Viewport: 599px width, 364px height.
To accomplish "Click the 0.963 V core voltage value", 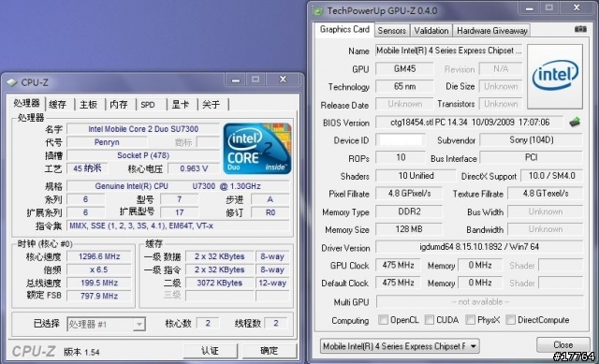I will pyautogui.click(x=194, y=168).
